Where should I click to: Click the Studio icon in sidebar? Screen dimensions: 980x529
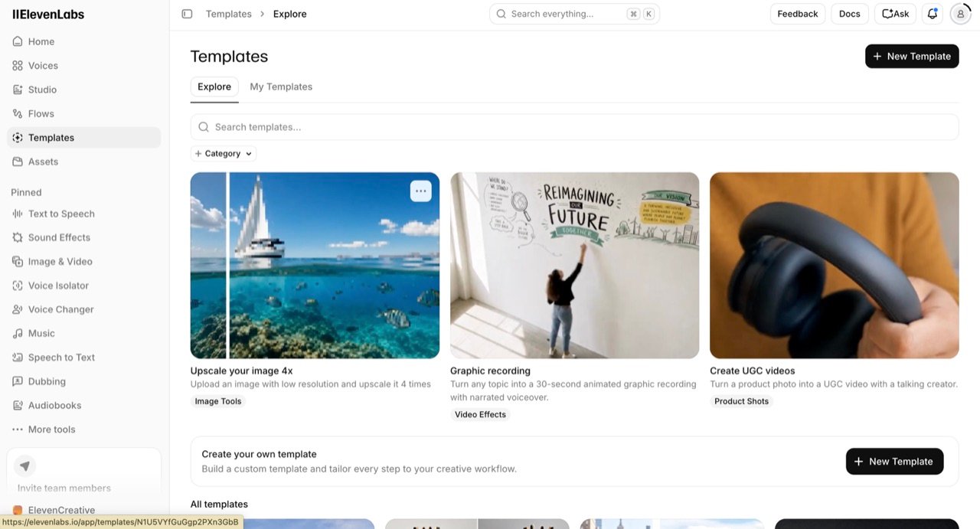(18, 90)
